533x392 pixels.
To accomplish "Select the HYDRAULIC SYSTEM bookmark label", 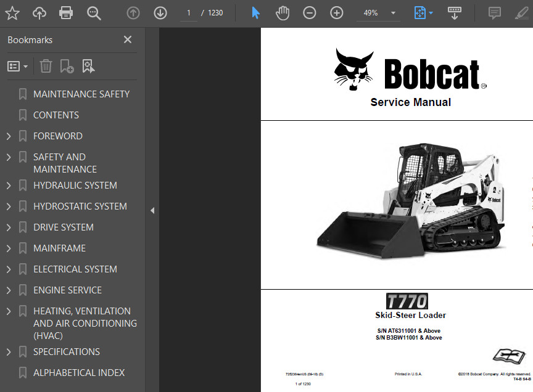I will pos(75,186).
